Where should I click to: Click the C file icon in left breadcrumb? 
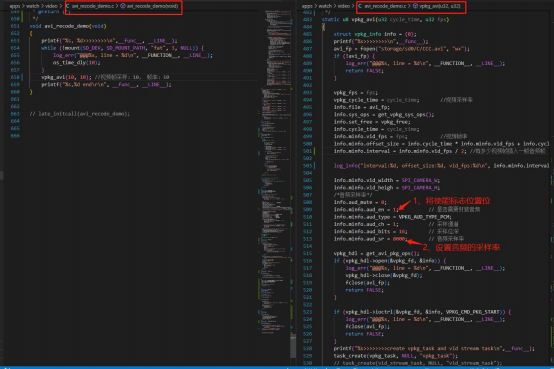67,6
